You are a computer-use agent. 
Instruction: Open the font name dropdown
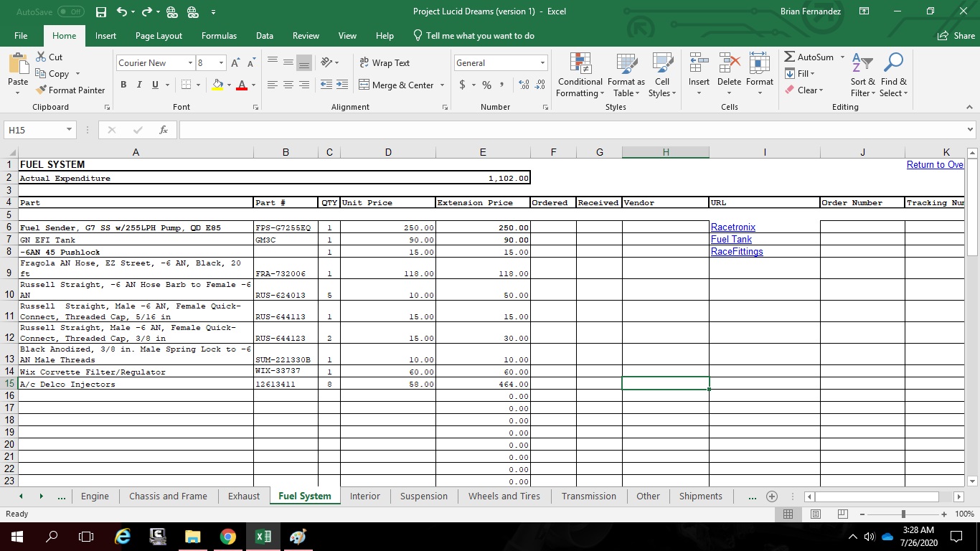(190, 63)
